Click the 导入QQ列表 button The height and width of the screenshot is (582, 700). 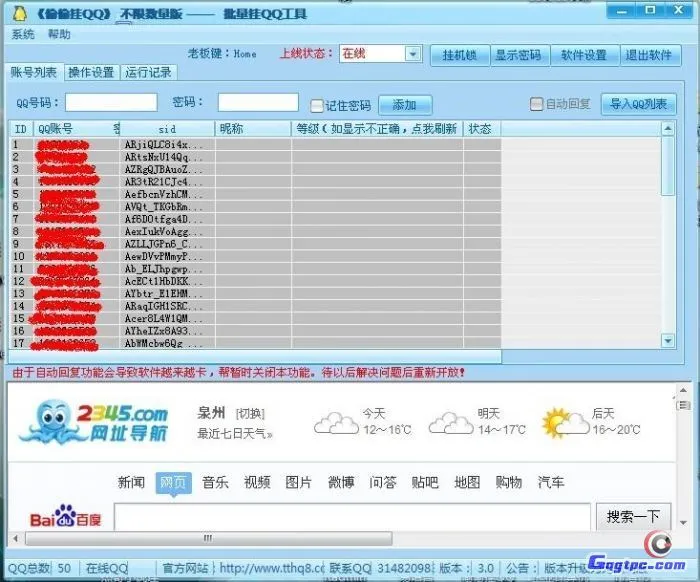(x=639, y=104)
